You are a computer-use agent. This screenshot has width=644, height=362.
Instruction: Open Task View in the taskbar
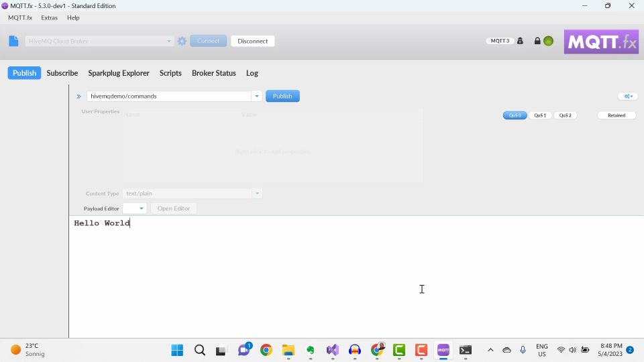221,351
